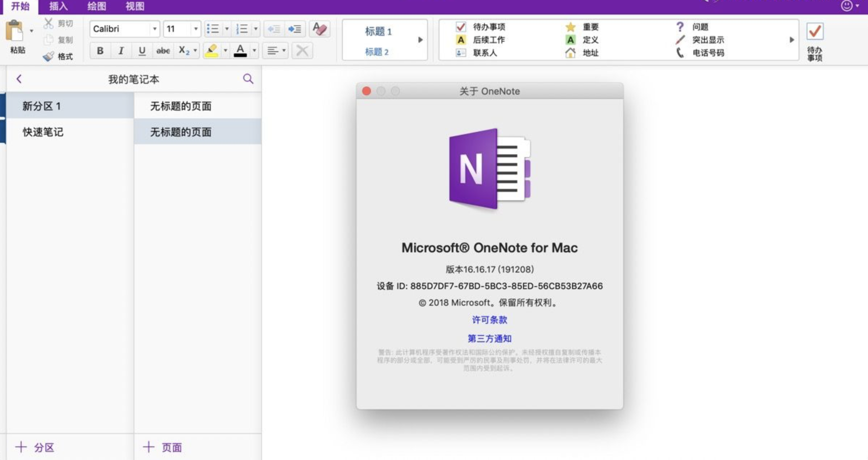Select the 快速笔记 section
This screenshot has width=868, height=460.
tap(70, 132)
